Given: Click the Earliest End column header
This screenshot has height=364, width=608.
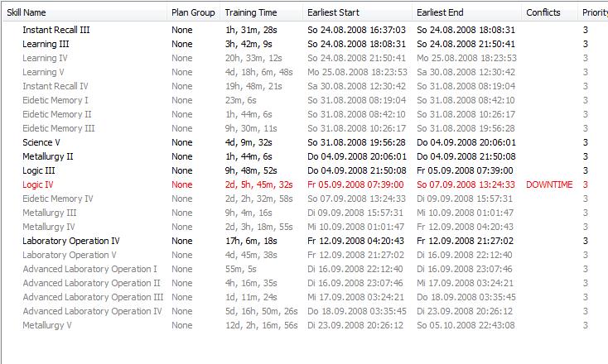Looking at the screenshot, I should coord(441,12).
